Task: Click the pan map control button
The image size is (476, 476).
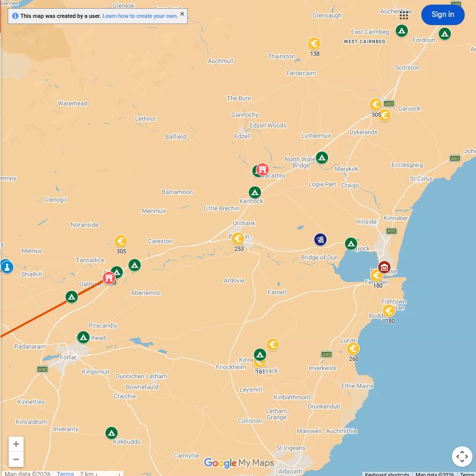Action: (x=462, y=456)
